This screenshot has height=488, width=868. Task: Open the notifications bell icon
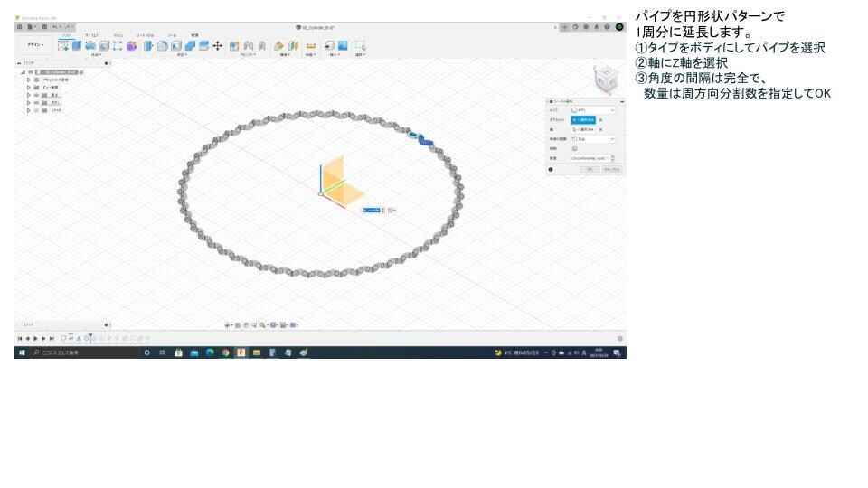[x=596, y=26]
